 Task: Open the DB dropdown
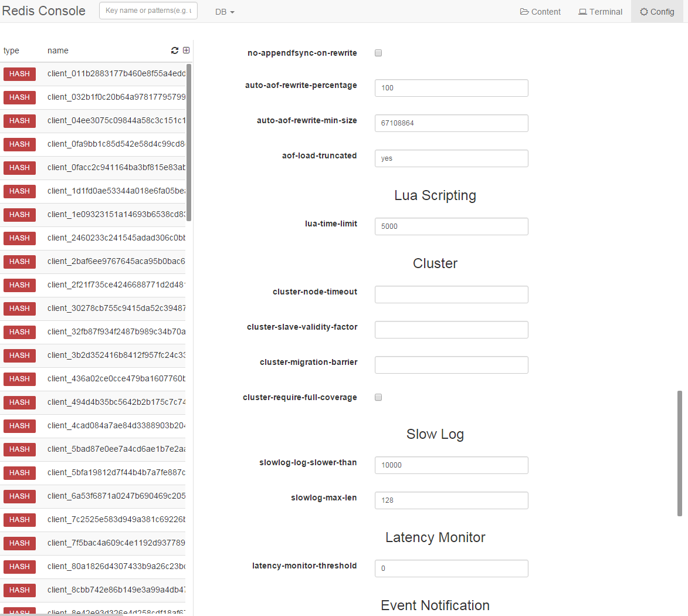coord(225,12)
